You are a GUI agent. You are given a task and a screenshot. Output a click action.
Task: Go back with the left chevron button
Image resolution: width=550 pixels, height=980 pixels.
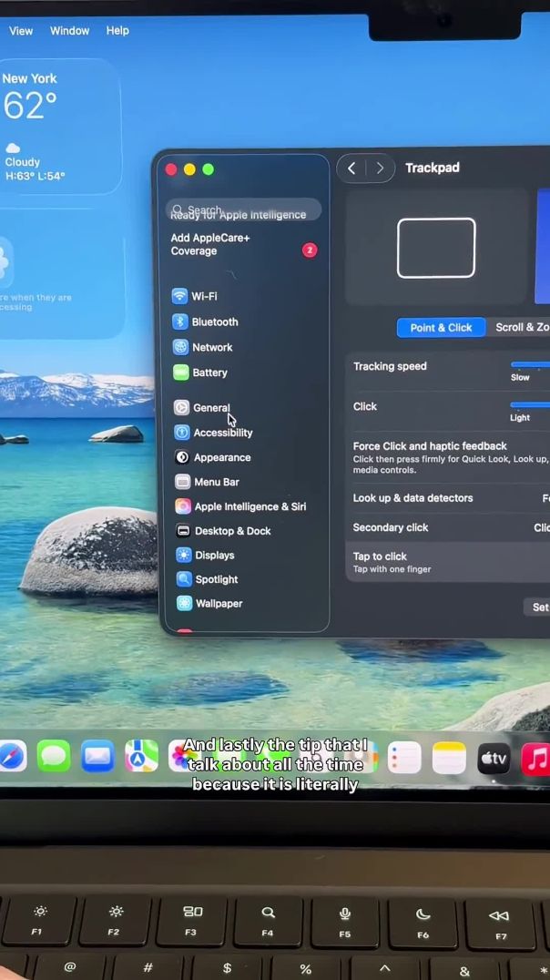(351, 168)
